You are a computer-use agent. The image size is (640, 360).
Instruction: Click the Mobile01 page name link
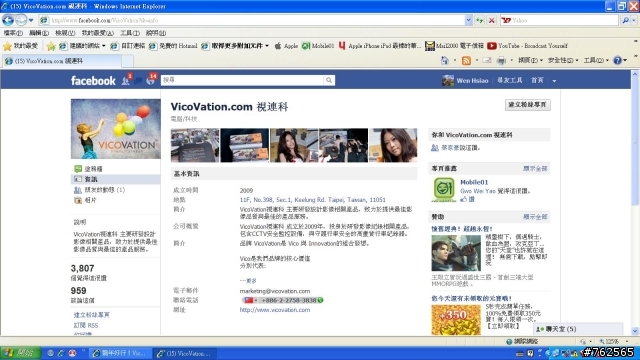tap(474, 182)
